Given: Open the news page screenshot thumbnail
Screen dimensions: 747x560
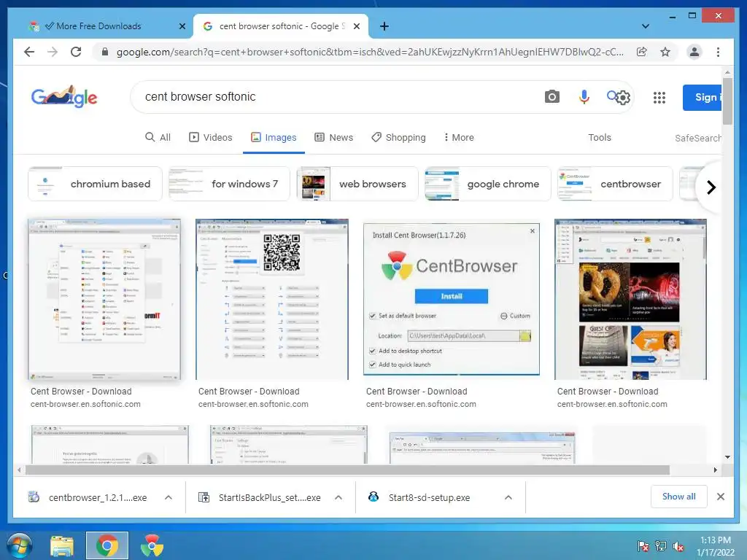Looking at the screenshot, I should coord(630,299).
